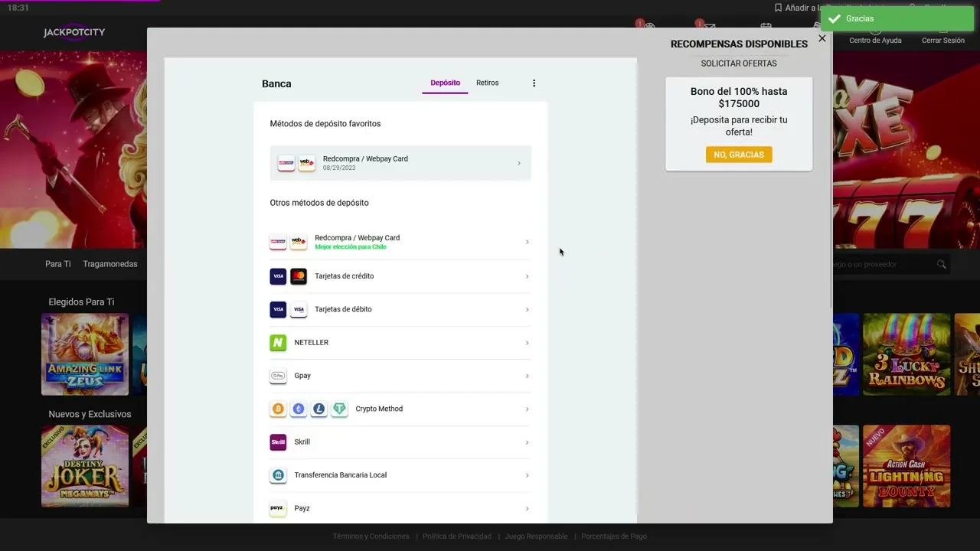
Task: Open the Juego Responsable footer link
Action: (536, 536)
